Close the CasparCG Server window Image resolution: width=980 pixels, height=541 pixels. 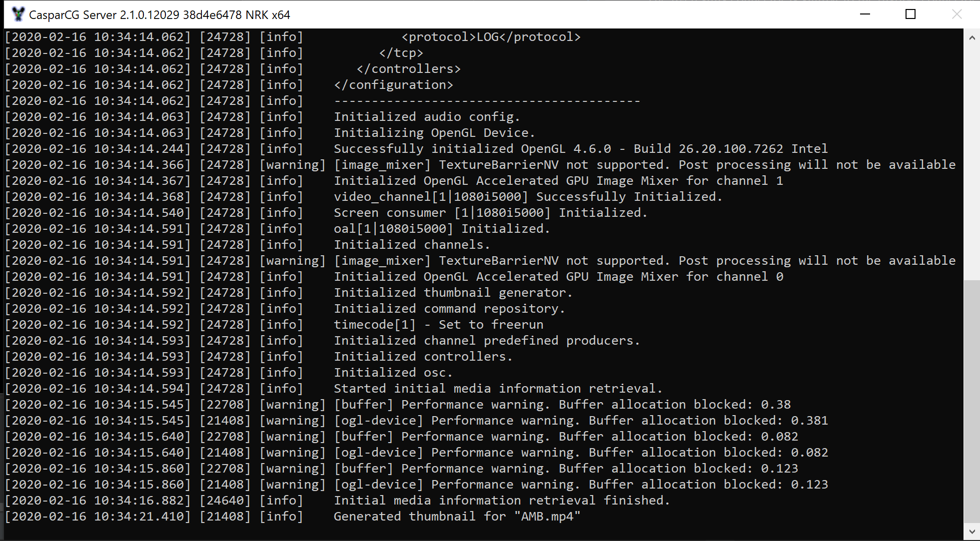(x=957, y=14)
